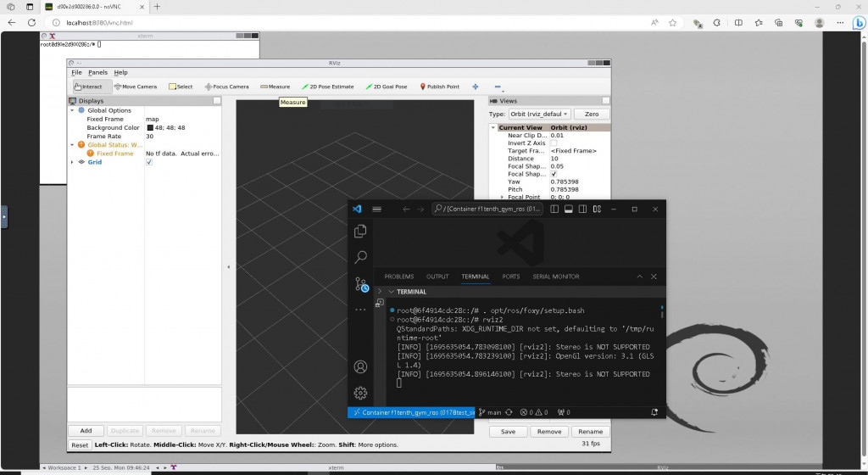Switch to the SERIAL MONITOR tab
Image resolution: width=868 pixels, height=475 pixels.
click(x=556, y=277)
